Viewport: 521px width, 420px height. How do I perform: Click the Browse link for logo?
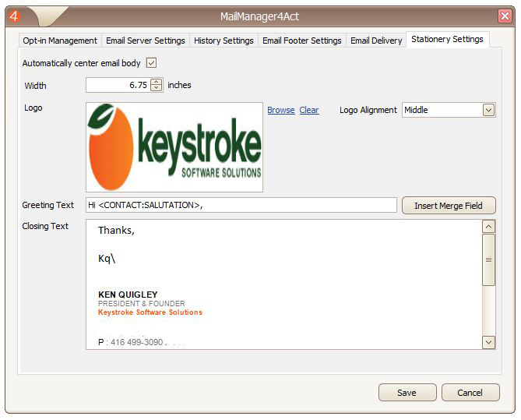pos(281,110)
